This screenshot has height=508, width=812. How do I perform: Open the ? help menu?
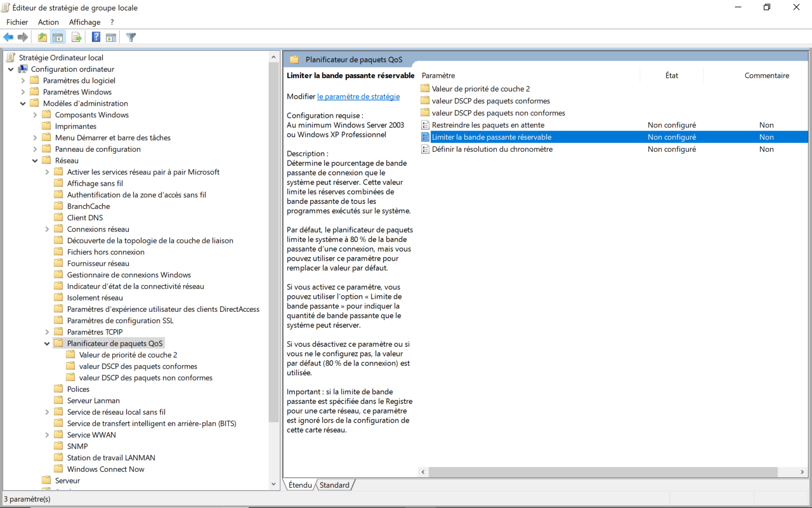pos(112,22)
